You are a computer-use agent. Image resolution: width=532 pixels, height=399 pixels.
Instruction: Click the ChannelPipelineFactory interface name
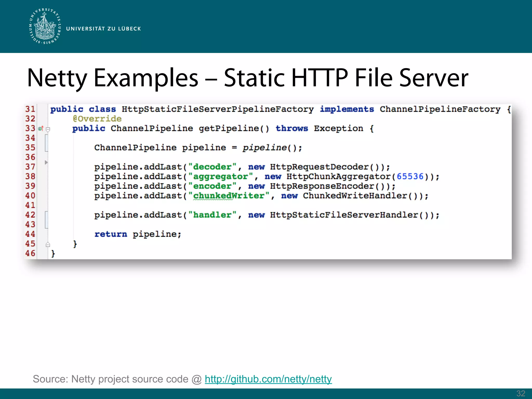(440, 109)
